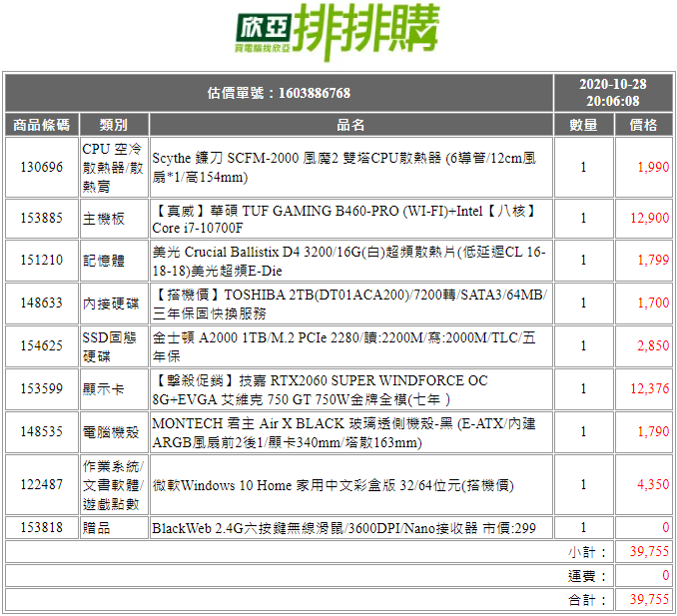Click quantity 1 in the 顯示卡 row
This screenshot has height=616, width=677.
point(583,389)
